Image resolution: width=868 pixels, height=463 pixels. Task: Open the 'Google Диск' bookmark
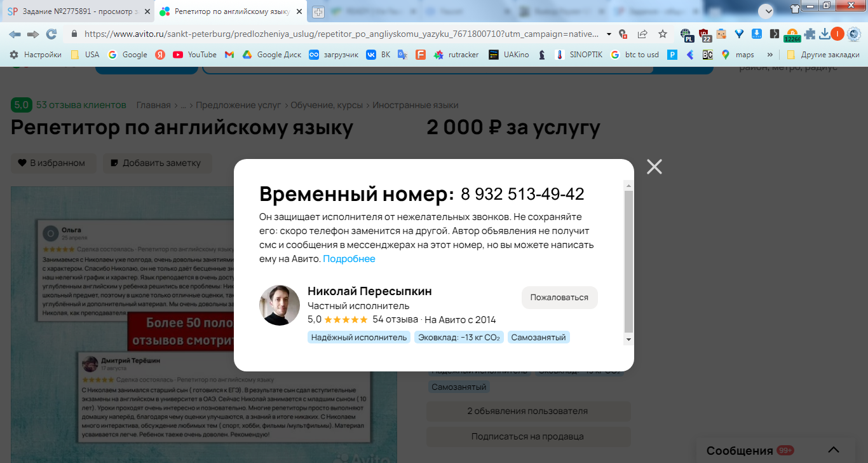(x=272, y=55)
